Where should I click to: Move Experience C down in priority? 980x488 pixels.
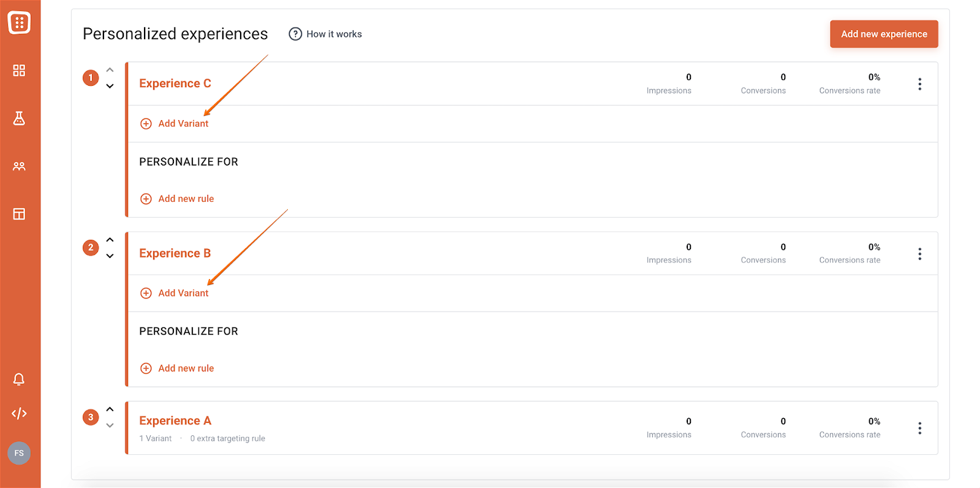point(110,86)
